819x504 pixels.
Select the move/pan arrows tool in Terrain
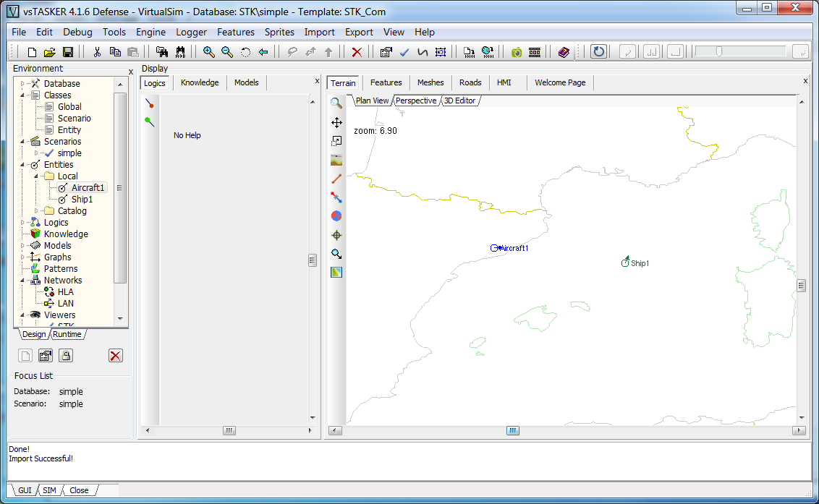pos(336,122)
